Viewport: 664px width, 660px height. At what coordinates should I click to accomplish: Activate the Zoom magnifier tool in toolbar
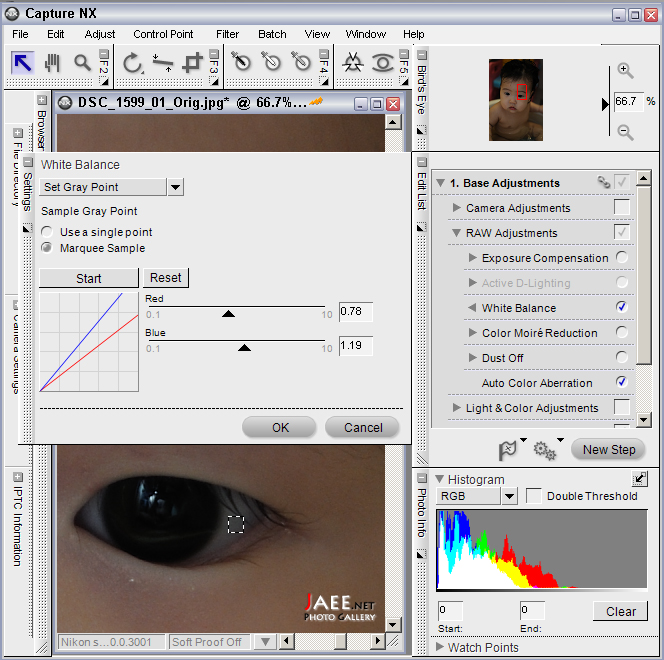[x=81, y=63]
